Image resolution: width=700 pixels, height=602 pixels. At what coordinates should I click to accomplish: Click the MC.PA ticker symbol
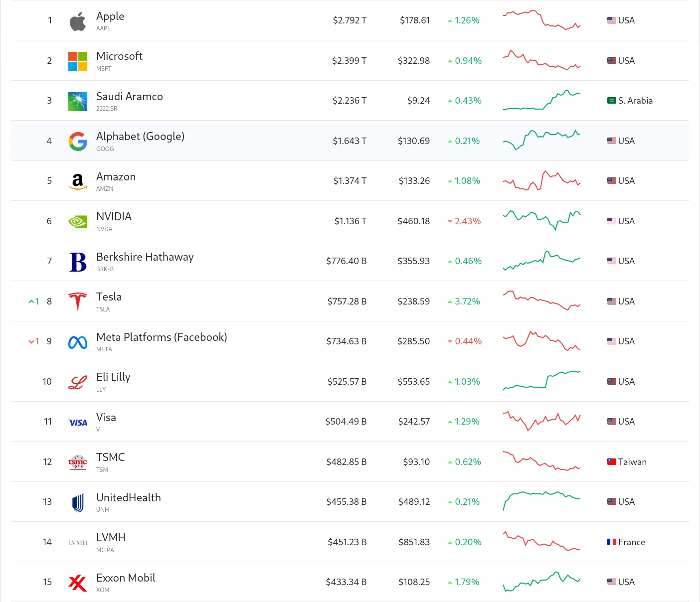pyautogui.click(x=105, y=550)
